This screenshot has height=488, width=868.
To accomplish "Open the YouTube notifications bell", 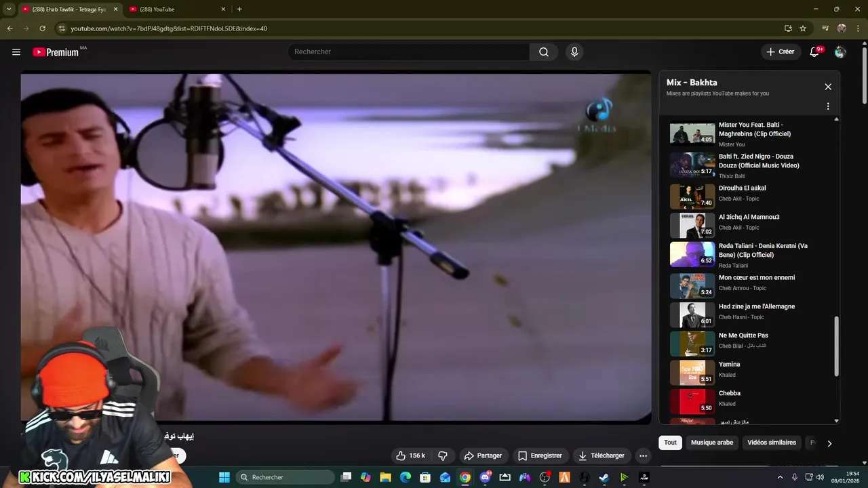I will pyautogui.click(x=815, y=52).
